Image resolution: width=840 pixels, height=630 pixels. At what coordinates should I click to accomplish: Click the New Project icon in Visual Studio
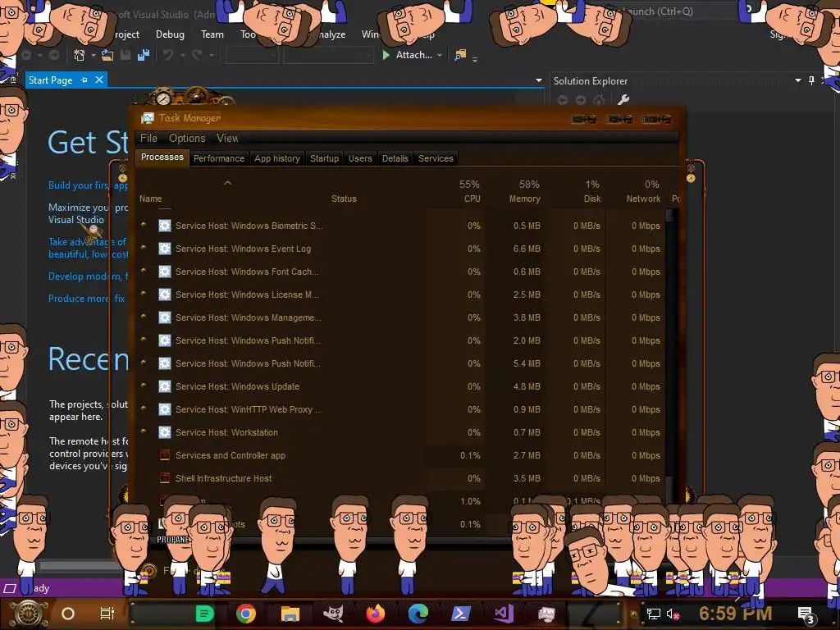point(80,55)
